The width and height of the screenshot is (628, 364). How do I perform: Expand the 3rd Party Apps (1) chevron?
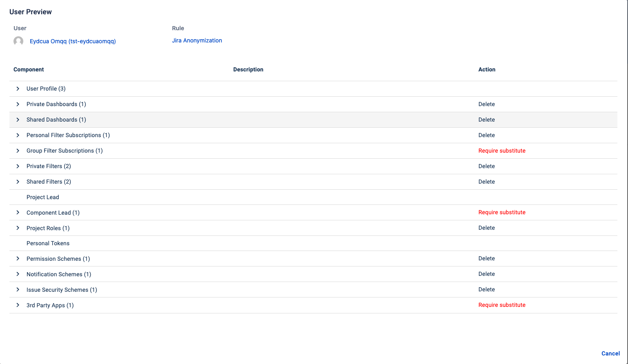tap(18, 305)
